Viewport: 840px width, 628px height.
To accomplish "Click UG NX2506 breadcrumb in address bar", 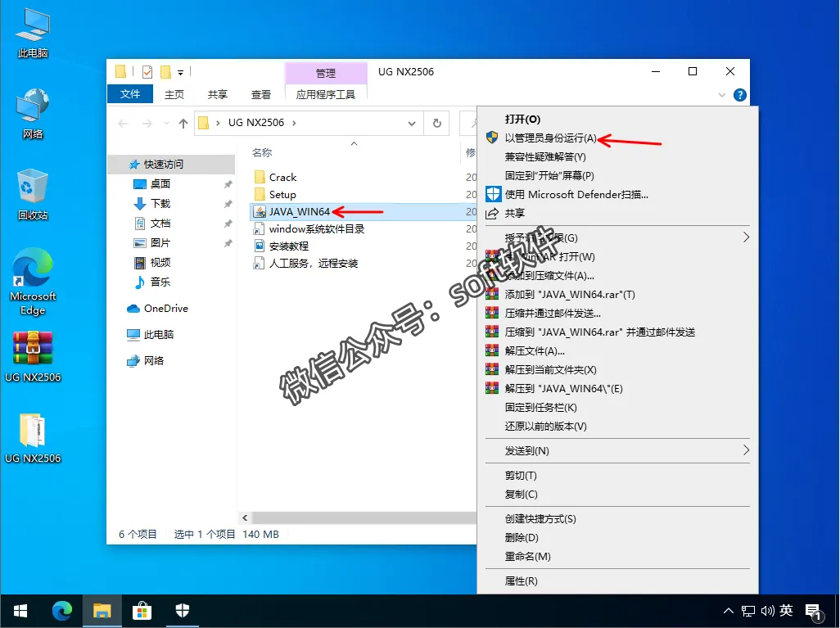I will coord(255,123).
